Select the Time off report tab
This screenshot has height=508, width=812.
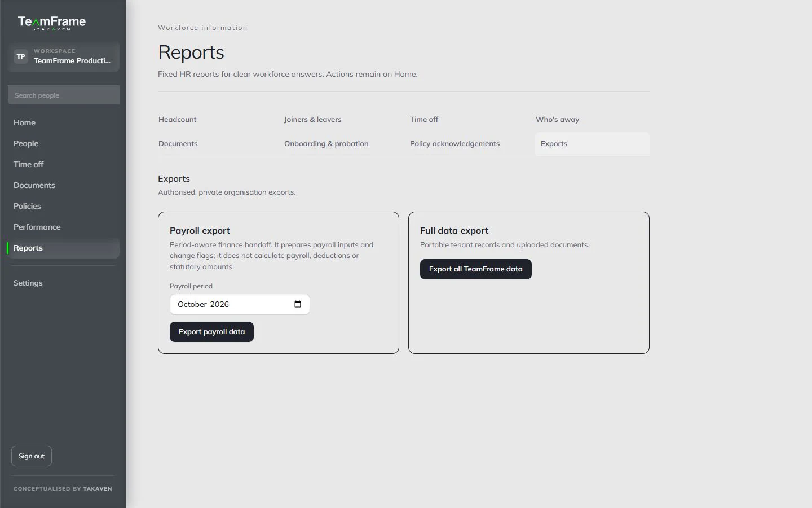point(466,120)
